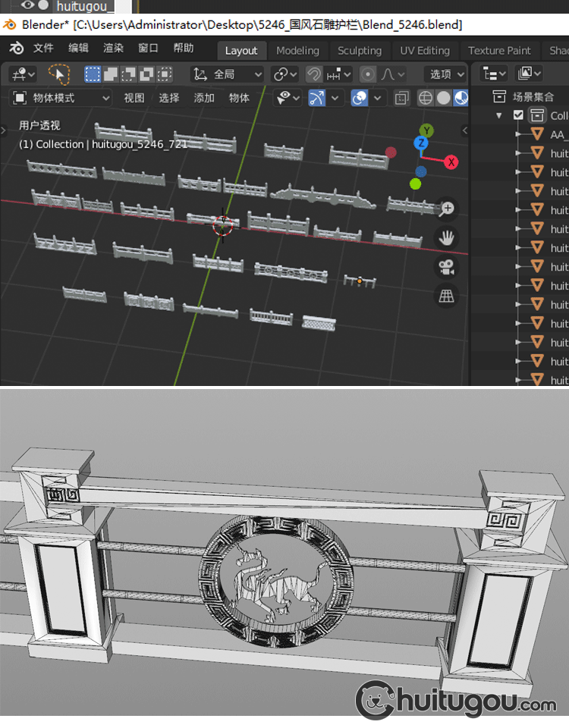Open the outliner editor type dropdown
The width and height of the screenshot is (569, 728).
pyautogui.click(x=493, y=74)
